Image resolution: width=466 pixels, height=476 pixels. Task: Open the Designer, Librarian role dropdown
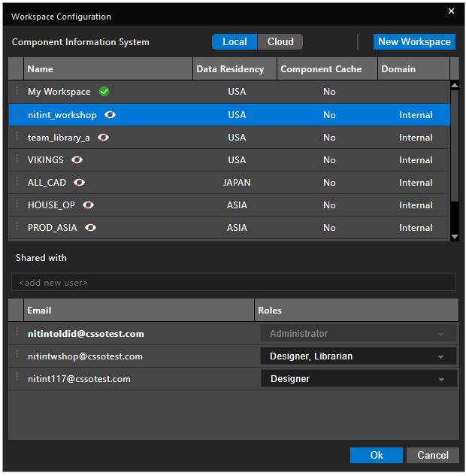(x=359, y=356)
